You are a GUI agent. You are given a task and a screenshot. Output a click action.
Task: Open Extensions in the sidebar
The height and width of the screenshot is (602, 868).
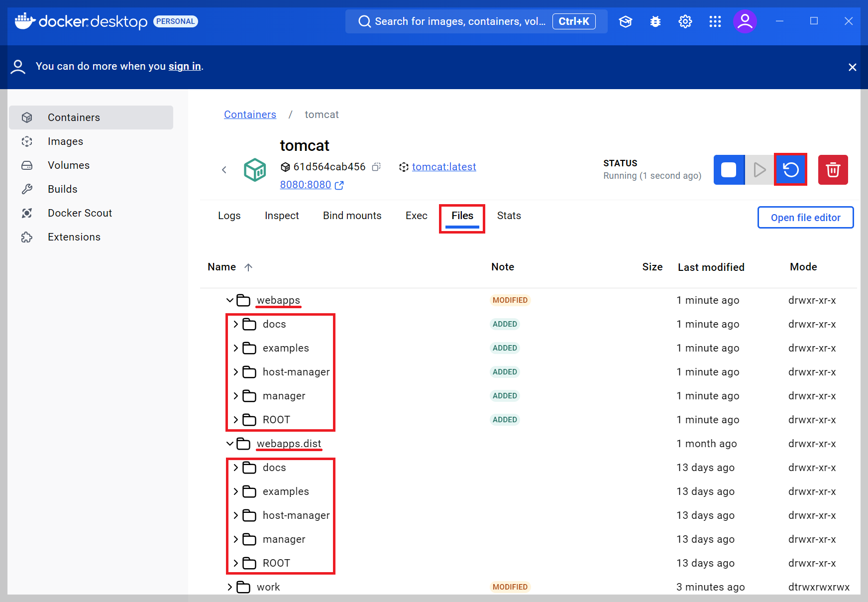(x=91, y=237)
